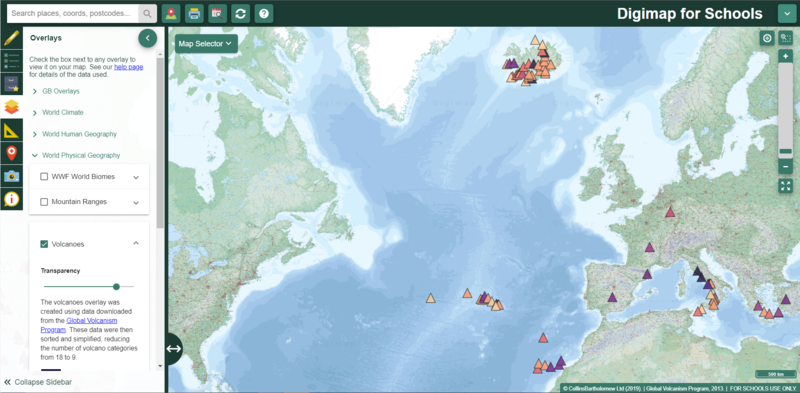
Task: Check the Mountain Ranges overlay box
Action: pos(44,202)
